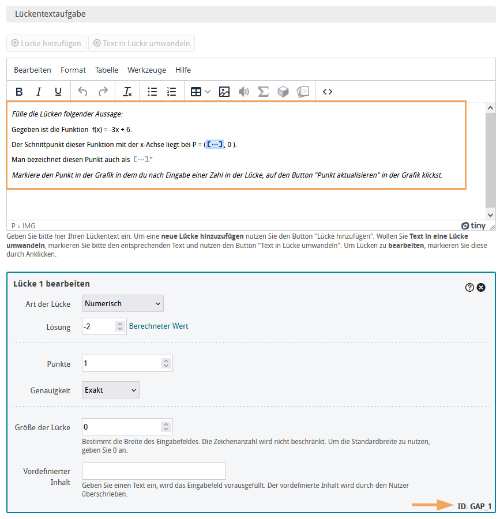This screenshot has height=519, width=500.
Task: Click the Berechneter Wert link
Action: coord(159,326)
